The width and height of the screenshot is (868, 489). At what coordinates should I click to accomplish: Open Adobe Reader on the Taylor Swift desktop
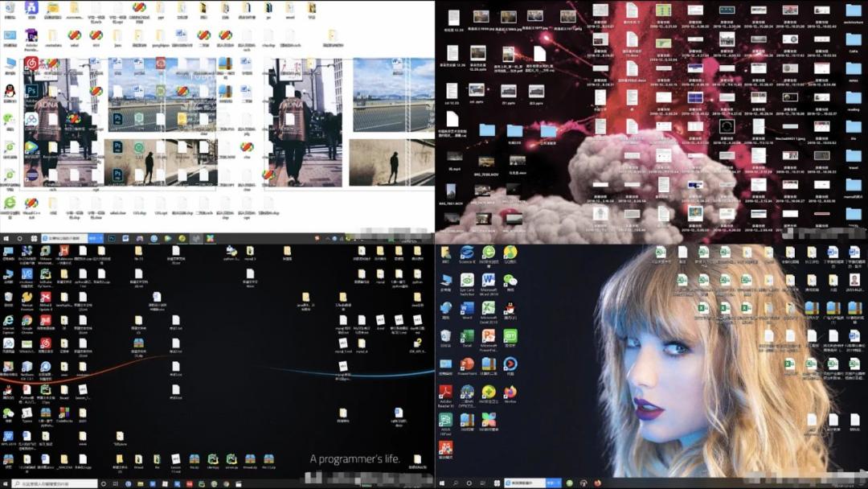click(445, 392)
